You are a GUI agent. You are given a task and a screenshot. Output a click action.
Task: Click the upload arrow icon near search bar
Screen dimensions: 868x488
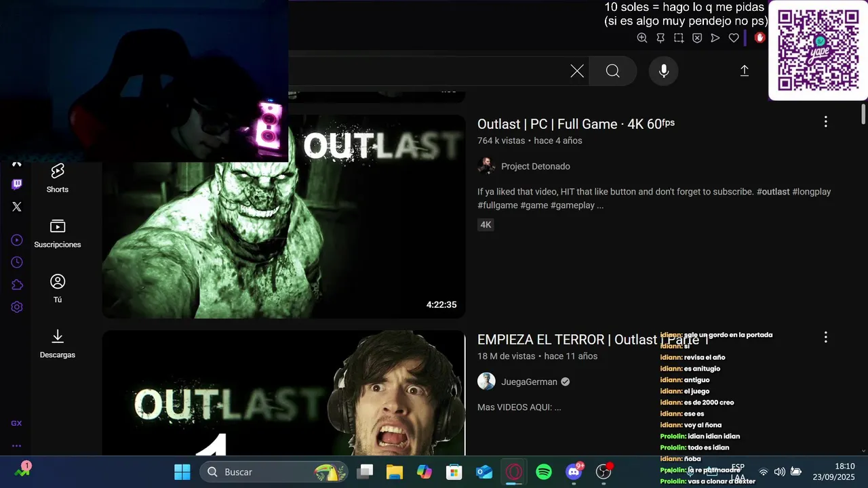coord(744,71)
